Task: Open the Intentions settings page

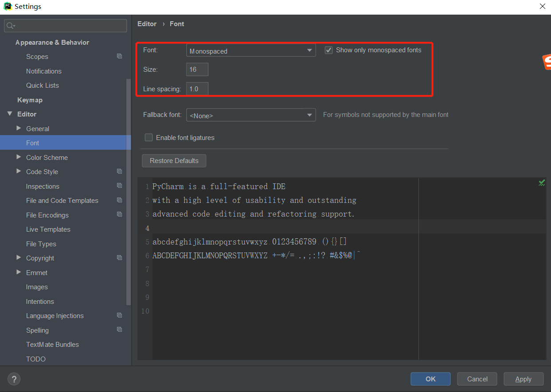Action: [40, 302]
